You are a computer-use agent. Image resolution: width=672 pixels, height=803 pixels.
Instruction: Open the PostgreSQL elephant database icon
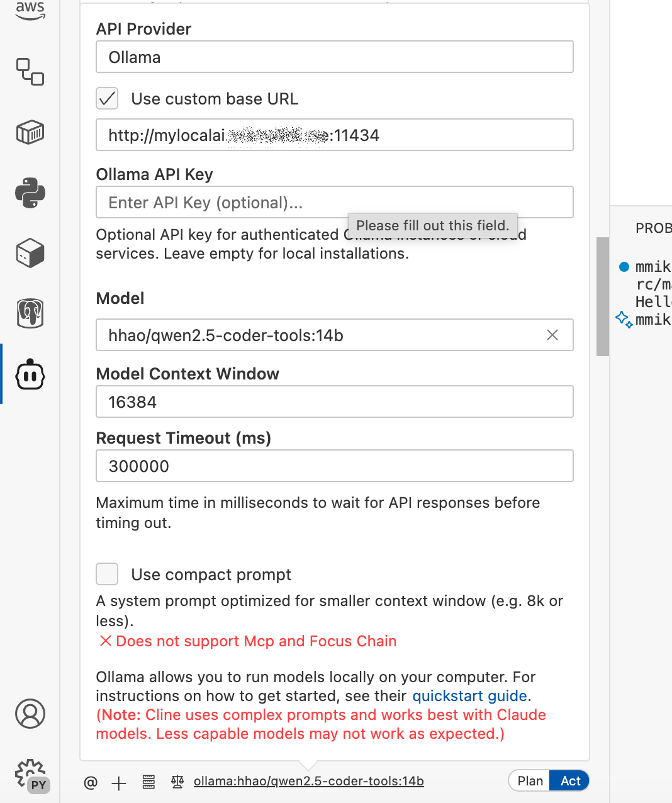click(x=30, y=313)
